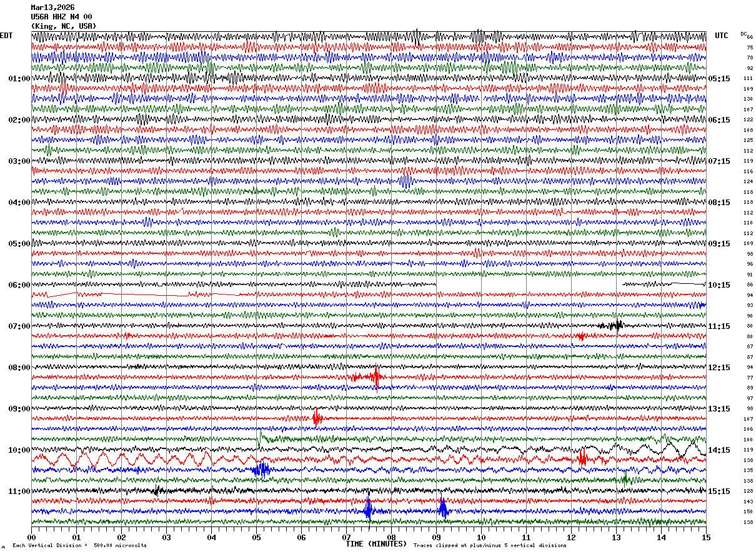Click the 09 minute tick label
Image resolution: width=756 pixels, height=554 pixels.
(436, 537)
